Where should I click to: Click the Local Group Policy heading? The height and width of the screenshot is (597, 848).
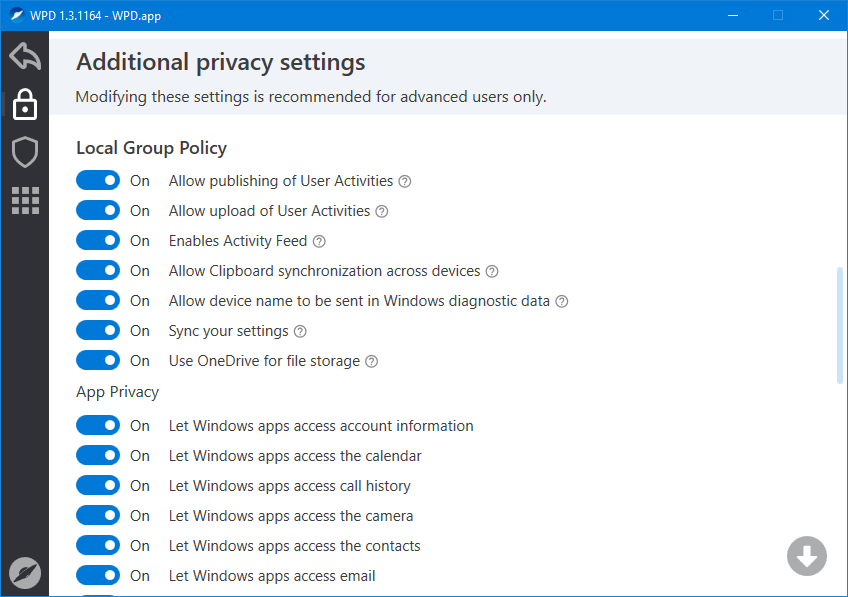tap(151, 148)
